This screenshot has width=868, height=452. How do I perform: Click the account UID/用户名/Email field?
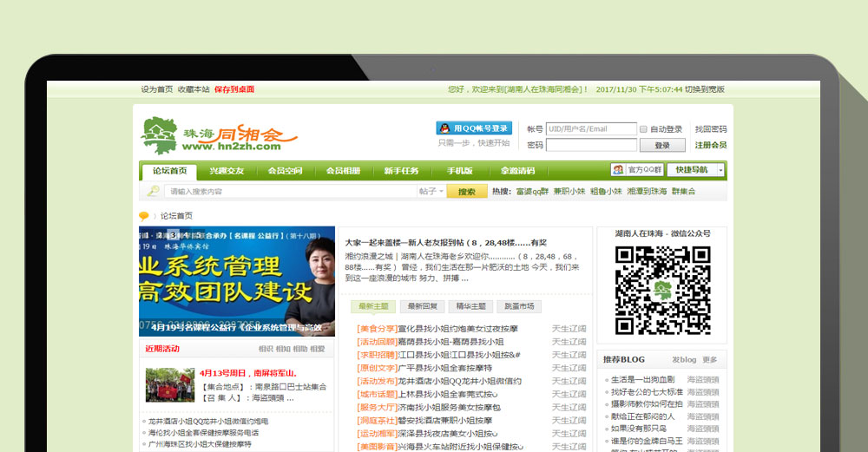[591, 129]
